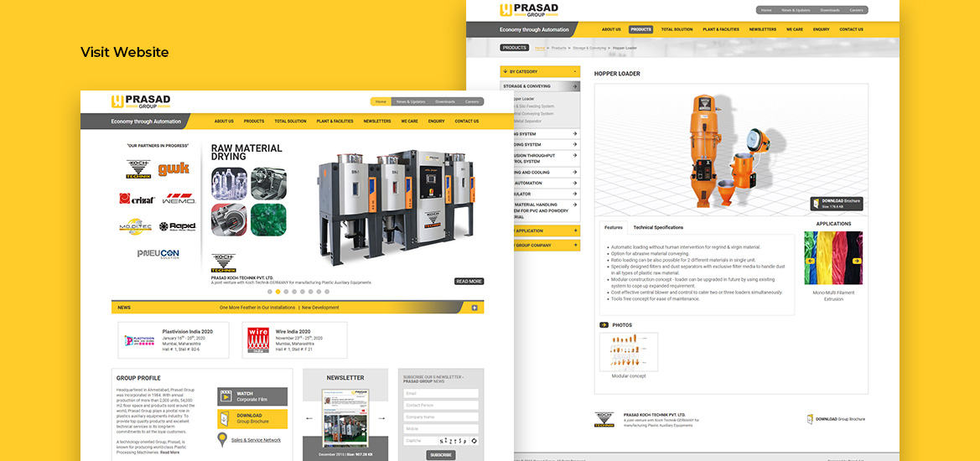Click the Company Name input field

(x=441, y=417)
